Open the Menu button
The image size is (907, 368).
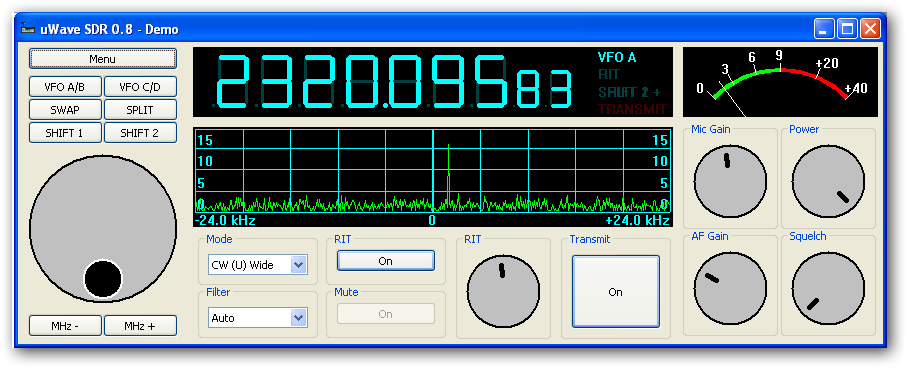coord(103,59)
